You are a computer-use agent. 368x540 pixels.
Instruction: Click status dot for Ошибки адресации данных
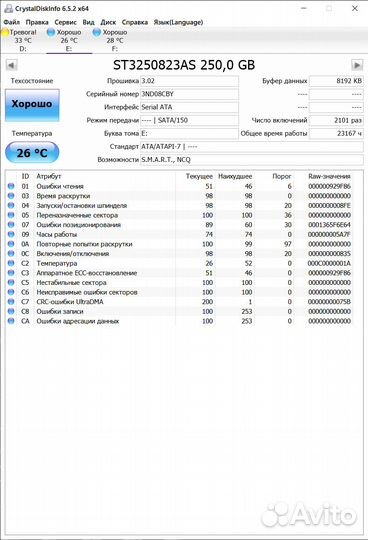pyautogui.click(x=11, y=321)
